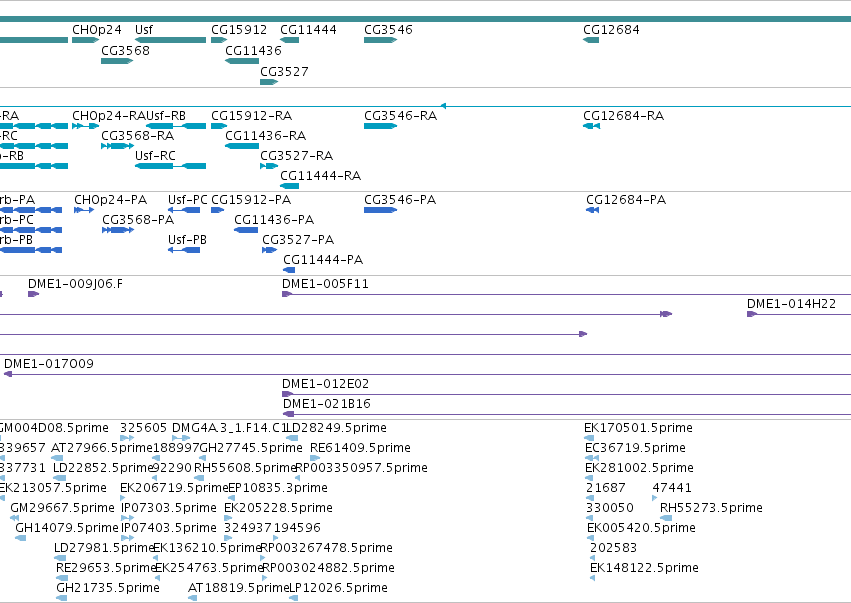Select the Usf-PC protein feature
Image resolution: width=851 pixels, height=603 pixels.
(x=184, y=210)
